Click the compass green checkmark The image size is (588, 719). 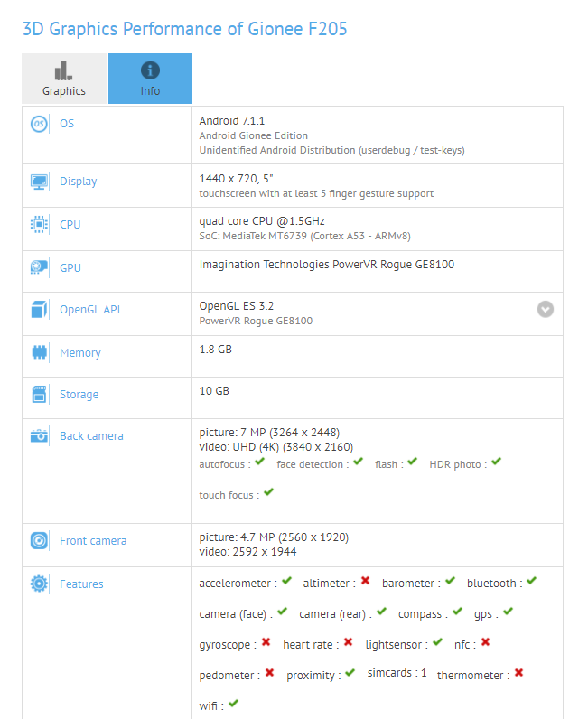[x=457, y=612]
